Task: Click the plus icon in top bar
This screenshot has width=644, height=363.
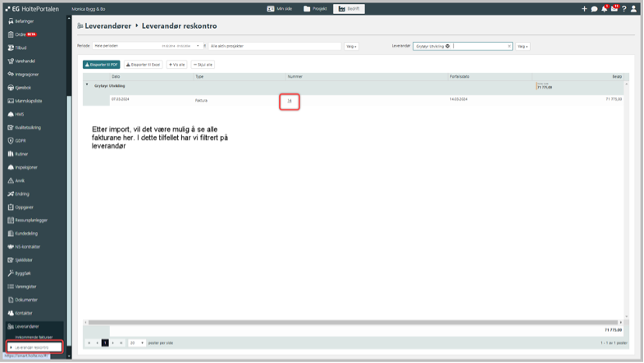Action: (x=584, y=9)
